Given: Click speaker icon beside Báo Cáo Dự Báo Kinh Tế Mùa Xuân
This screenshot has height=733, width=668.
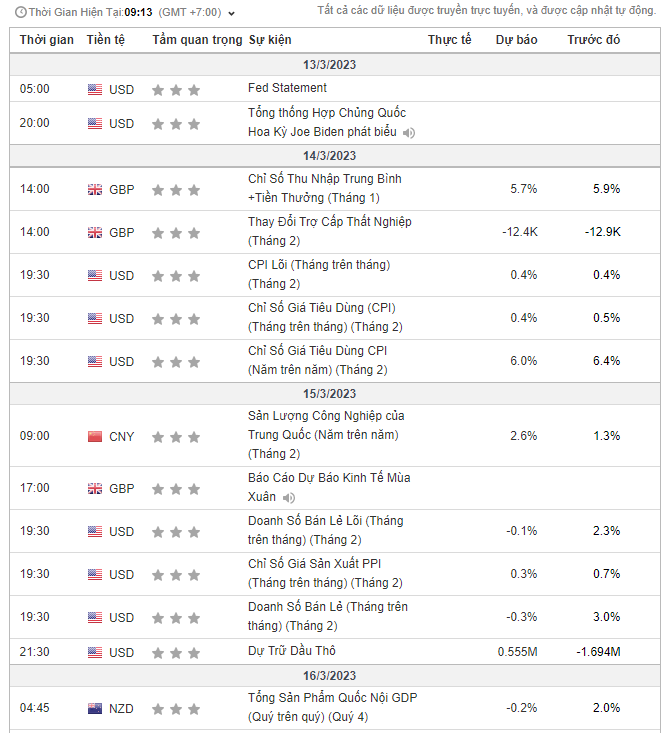Looking at the screenshot, I should [289, 498].
